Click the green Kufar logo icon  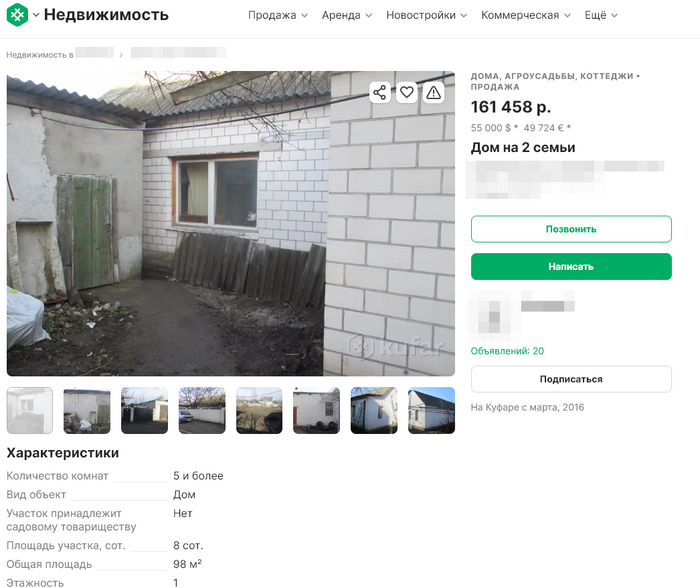click(17, 15)
